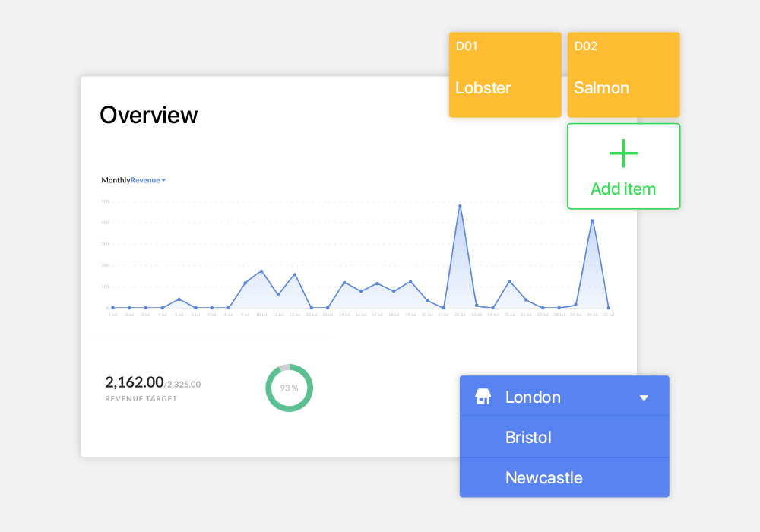The image size is (760, 532).
Task: Select the 10 Jul chart data point
Action: (x=261, y=271)
